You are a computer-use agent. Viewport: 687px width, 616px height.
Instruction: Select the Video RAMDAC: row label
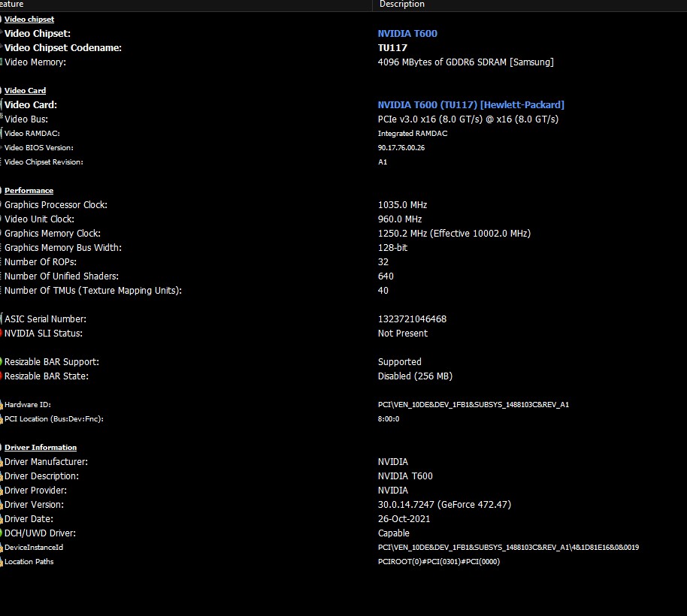32,134
